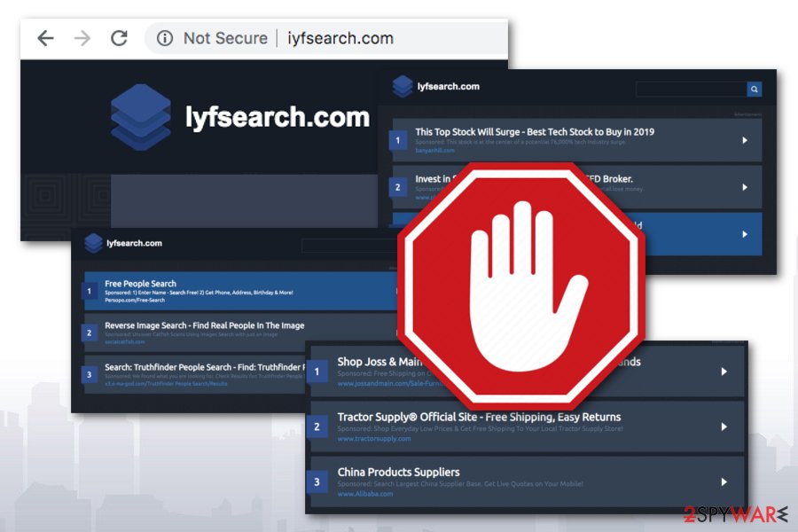The height and width of the screenshot is (532, 798).
Task: Click number 1 badge beside Shop Joss & Main
Action: pos(317,372)
